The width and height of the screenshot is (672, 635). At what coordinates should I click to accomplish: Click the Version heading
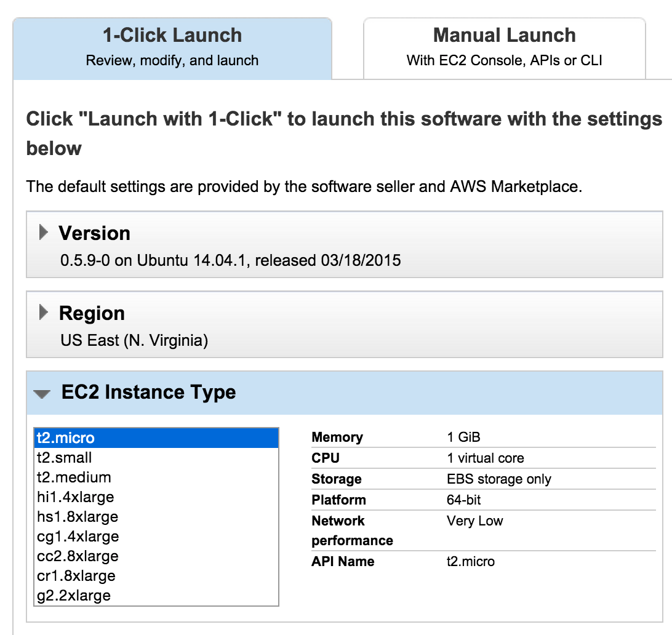coord(94,234)
